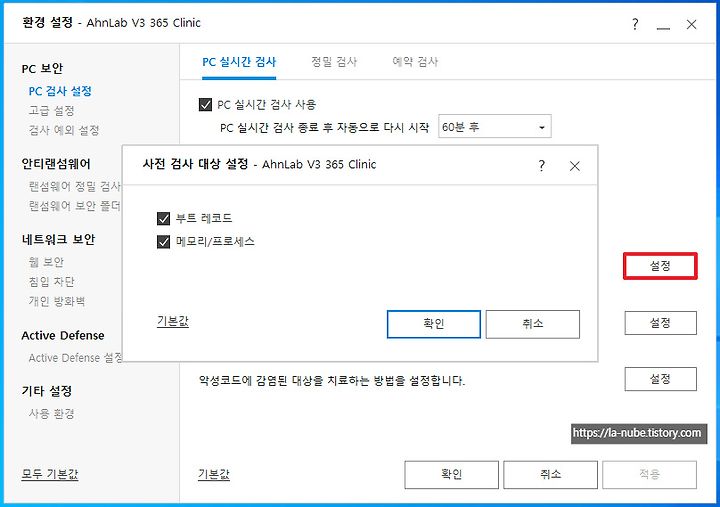Click 취소 button in the dialog

point(533,324)
